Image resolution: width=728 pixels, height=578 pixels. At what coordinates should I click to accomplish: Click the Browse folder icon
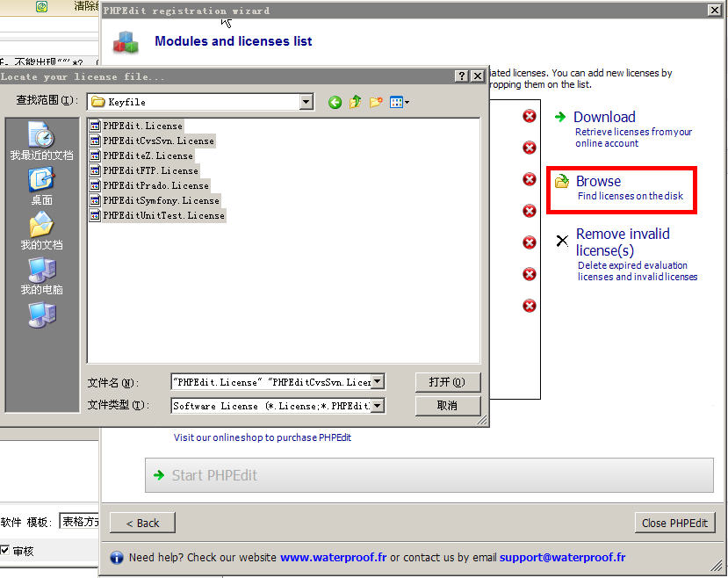(562, 181)
